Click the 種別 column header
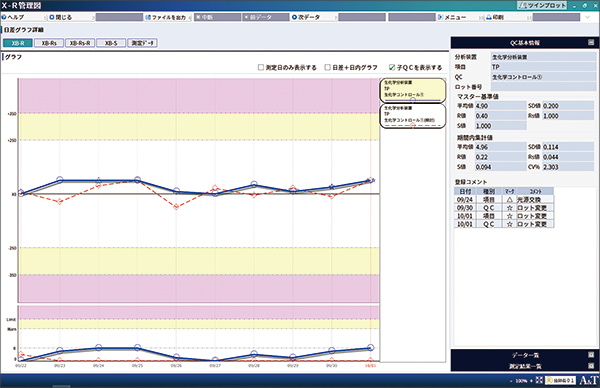Screen dimensions: 600x388 [x=489, y=191]
